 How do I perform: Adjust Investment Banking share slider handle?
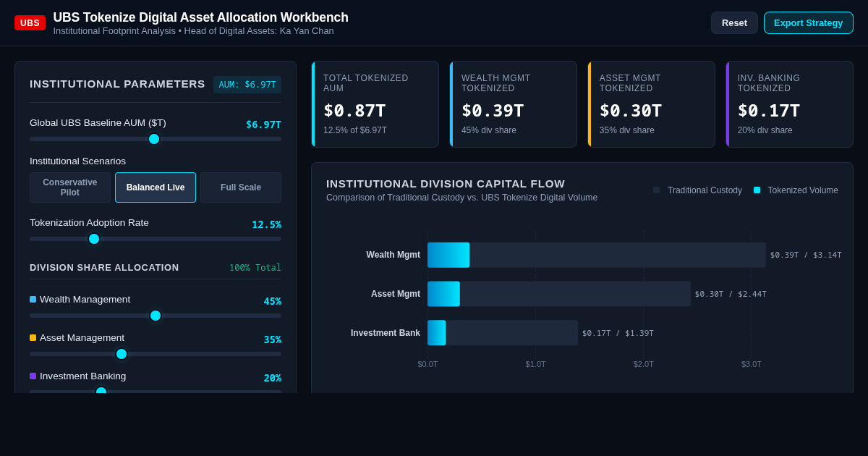tap(101, 391)
